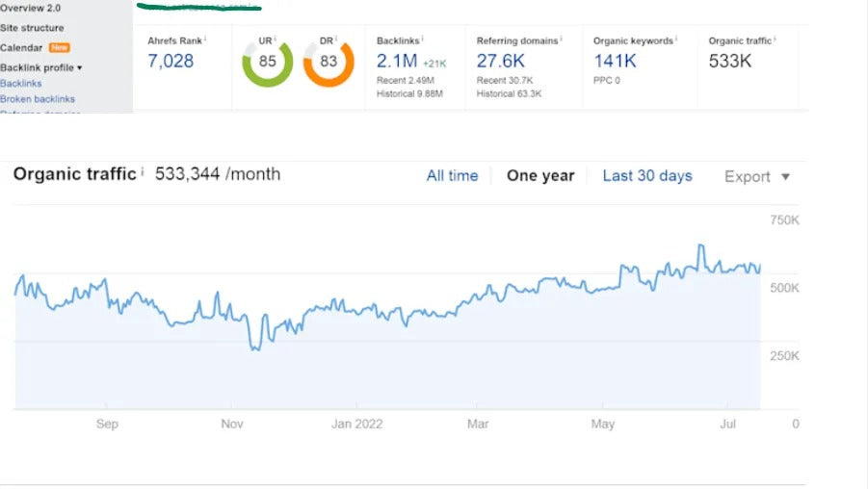Click the 2.1M backlinks count

(397, 62)
